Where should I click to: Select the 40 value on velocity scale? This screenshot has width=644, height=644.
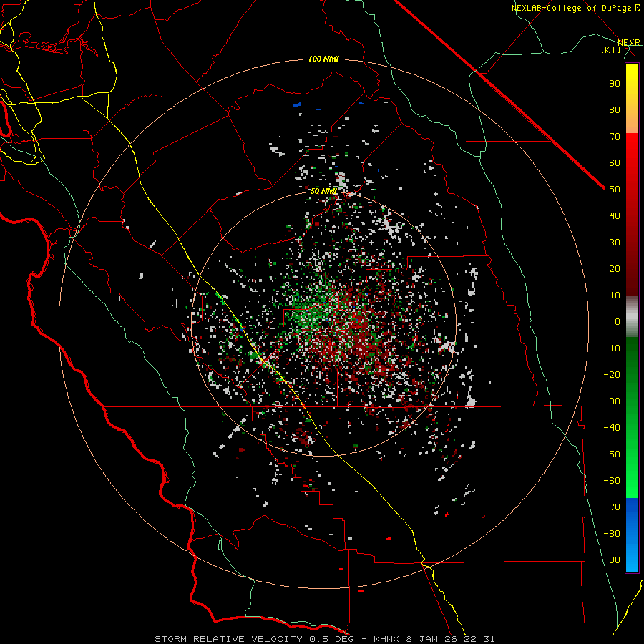tap(615, 215)
